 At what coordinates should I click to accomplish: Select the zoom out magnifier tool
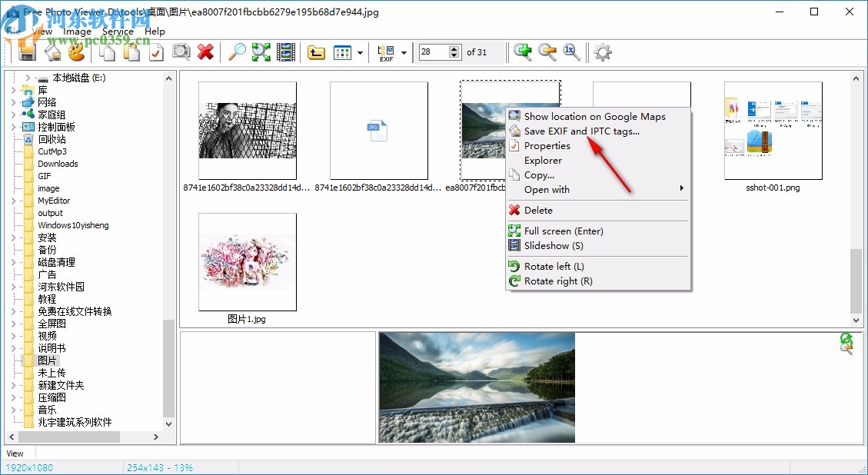pyautogui.click(x=546, y=51)
